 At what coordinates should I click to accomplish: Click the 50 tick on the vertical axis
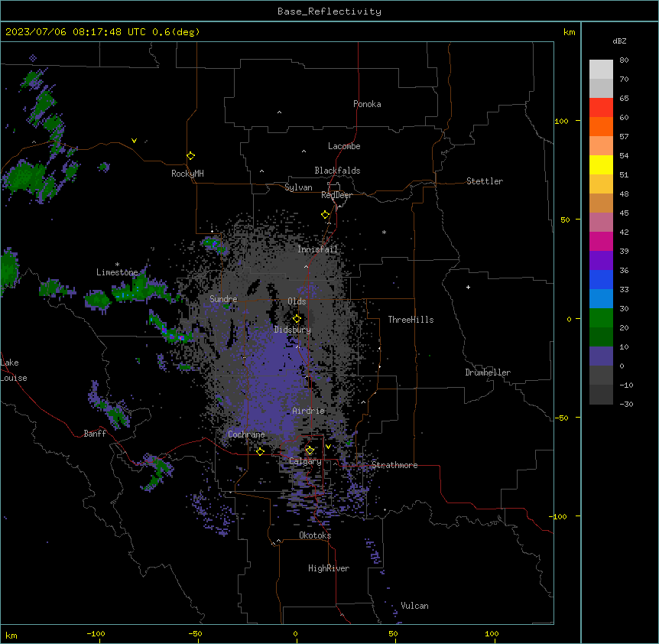point(565,220)
